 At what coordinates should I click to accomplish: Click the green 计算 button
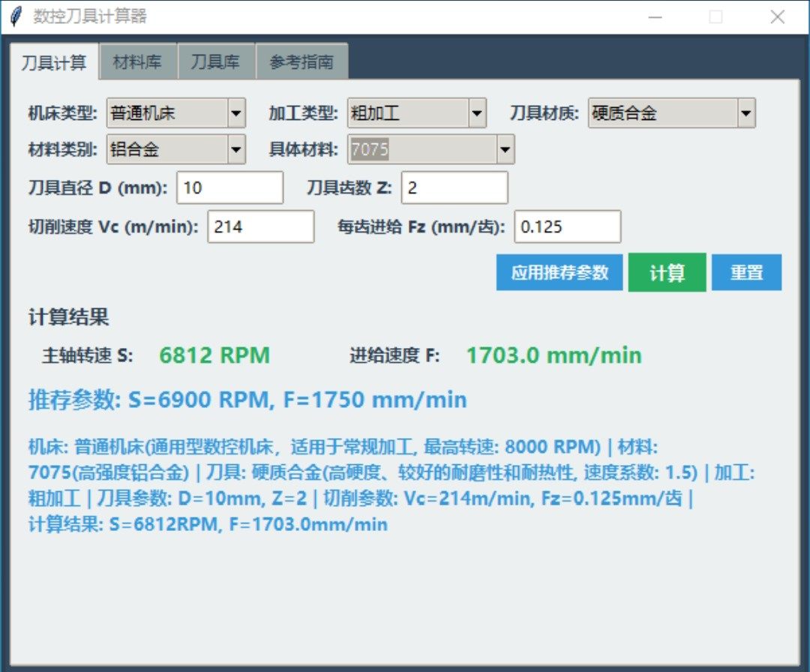[x=667, y=272]
